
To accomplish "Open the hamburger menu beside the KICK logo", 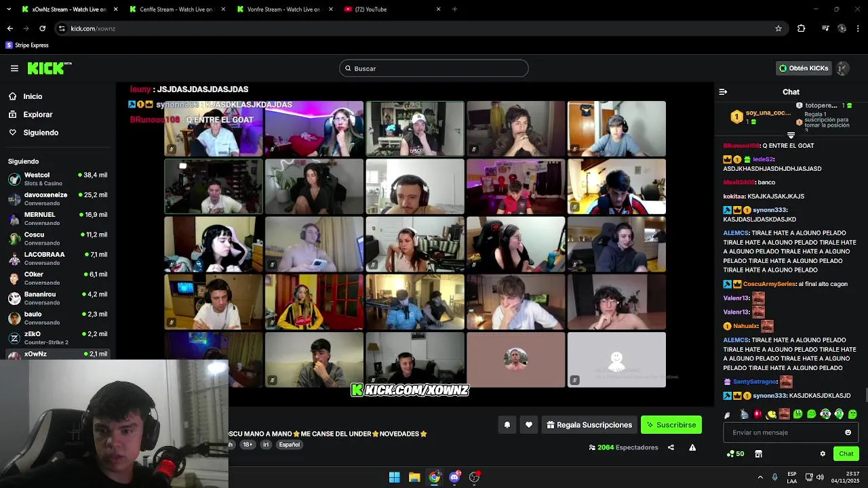I will (x=14, y=68).
